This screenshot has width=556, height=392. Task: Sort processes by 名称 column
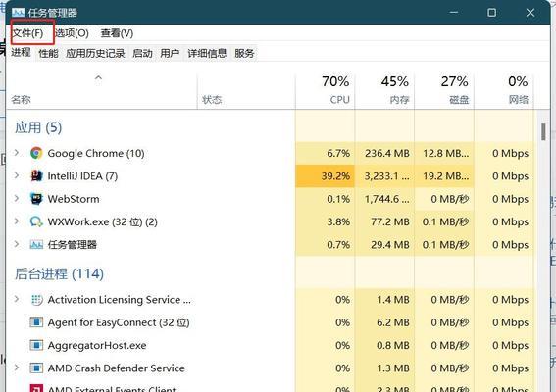pos(21,100)
